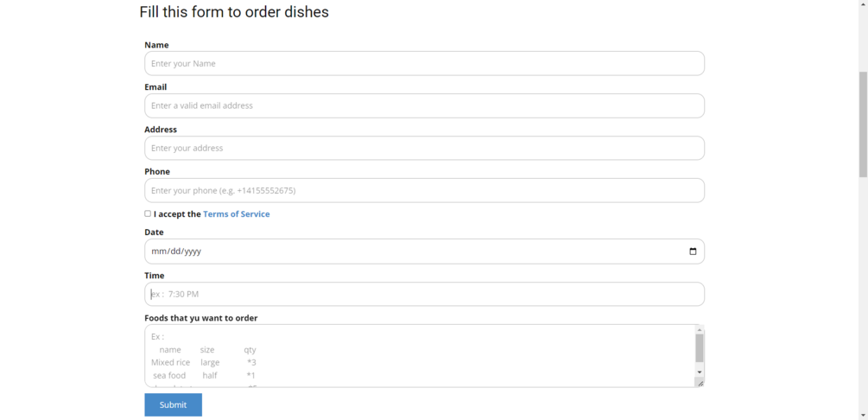Select the Address text box

(x=424, y=149)
